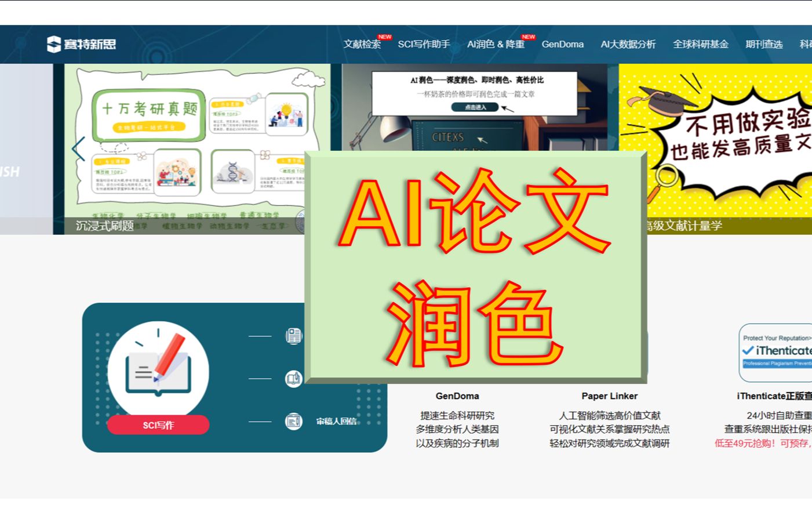This screenshot has width=812, height=508.
Task: Select AI润色 & 降重 in the navigation
Action: click(496, 44)
